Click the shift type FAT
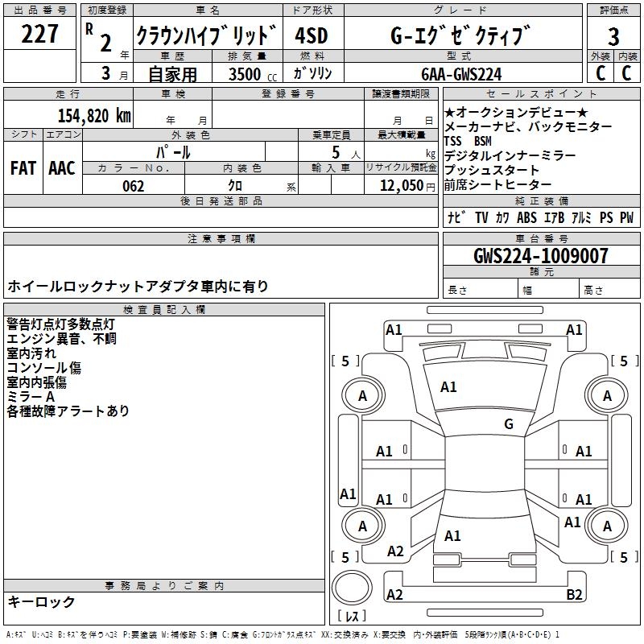 pos(23,168)
